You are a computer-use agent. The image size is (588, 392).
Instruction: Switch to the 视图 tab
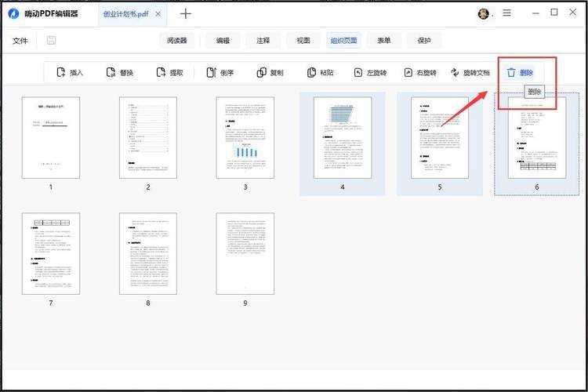click(303, 41)
